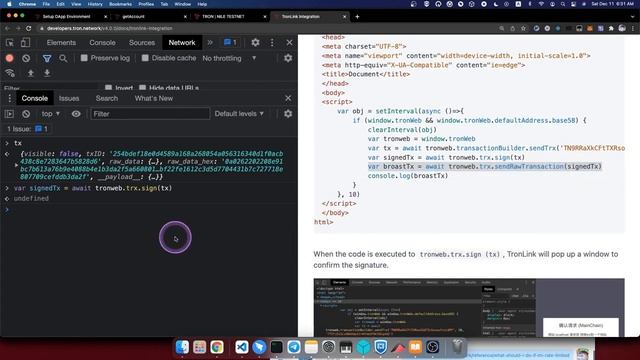Screen dimensions: 640x360
Task: Open the Trash in the dock
Action: click(x=458, y=347)
